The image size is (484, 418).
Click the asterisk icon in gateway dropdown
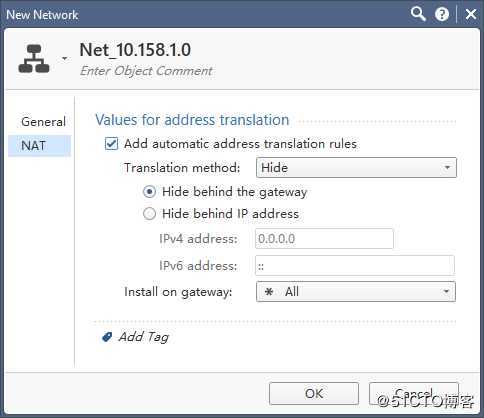pyautogui.click(x=269, y=292)
